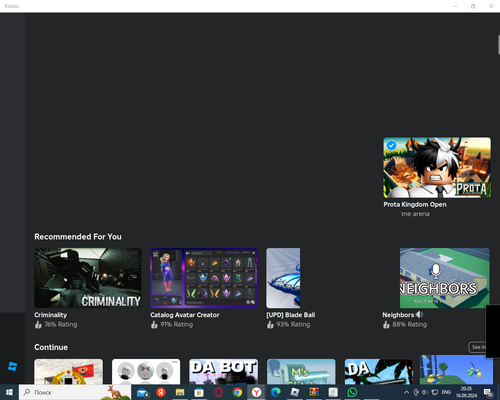Click the voice chat speaker icon beside Neighbors

coord(419,314)
